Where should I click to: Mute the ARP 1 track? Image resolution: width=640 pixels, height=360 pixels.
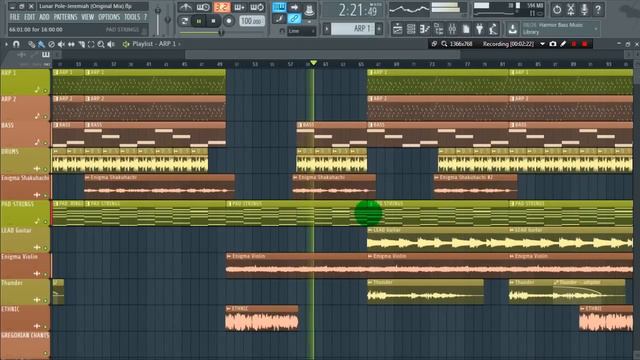(x=45, y=91)
